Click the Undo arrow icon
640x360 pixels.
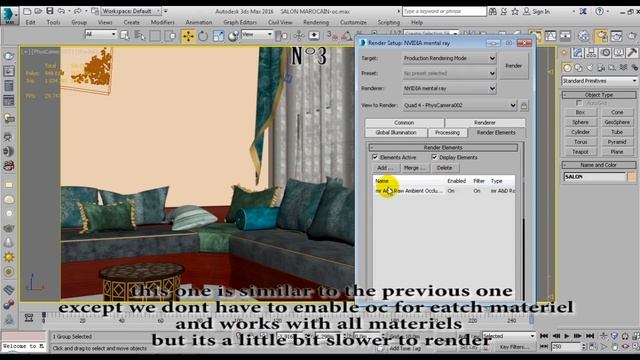point(61,11)
